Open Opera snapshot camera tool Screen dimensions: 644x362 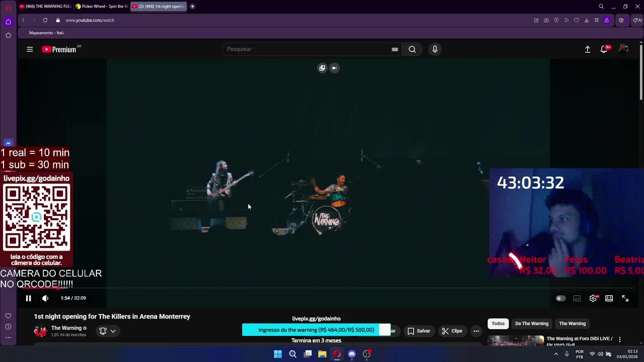coord(546,20)
